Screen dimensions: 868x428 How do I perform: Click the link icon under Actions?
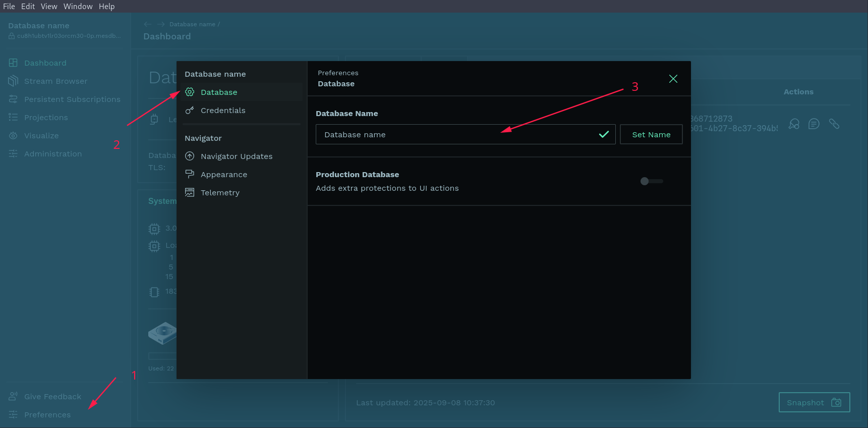(834, 124)
